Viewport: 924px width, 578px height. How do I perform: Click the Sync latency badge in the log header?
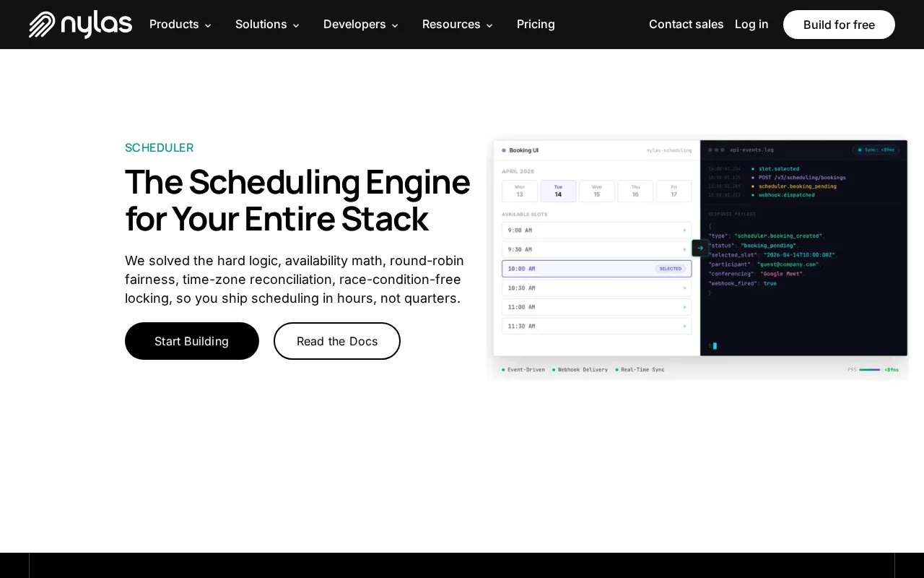(876, 150)
